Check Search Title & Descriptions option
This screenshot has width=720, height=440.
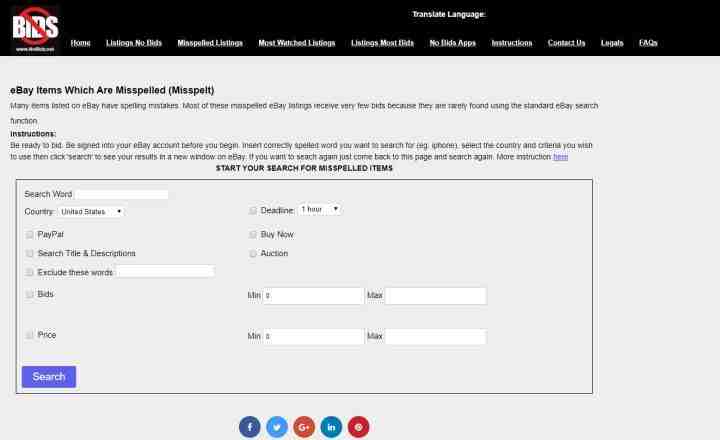pyautogui.click(x=30, y=254)
